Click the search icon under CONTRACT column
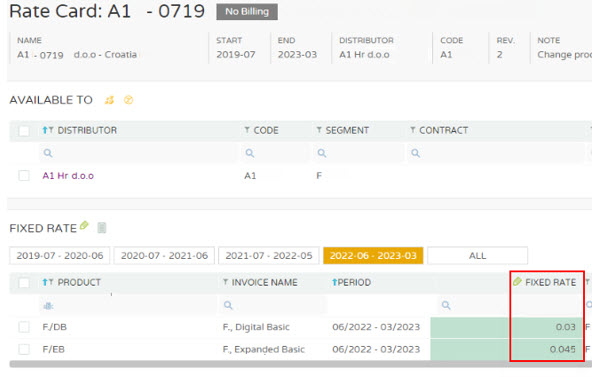This screenshot has height=377, width=601. pyautogui.click(x=415, y=153)
